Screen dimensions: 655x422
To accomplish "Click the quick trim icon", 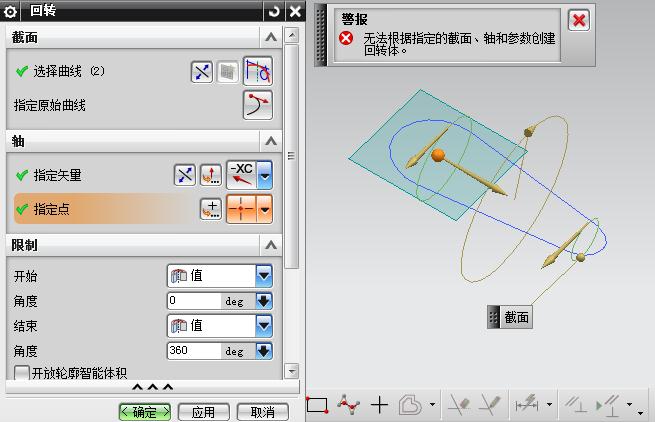I will [460, 404].
